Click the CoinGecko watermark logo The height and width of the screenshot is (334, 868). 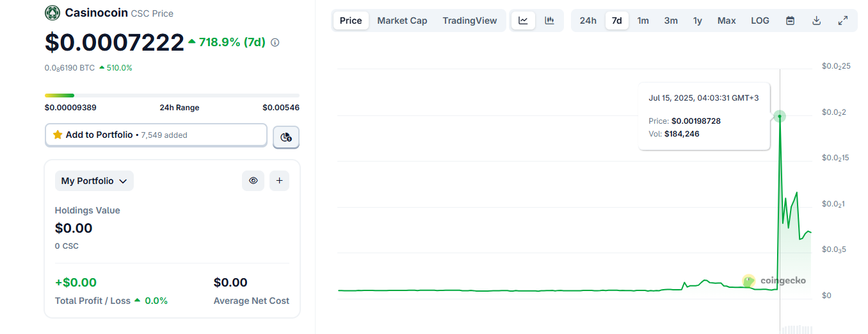[774, 281]
